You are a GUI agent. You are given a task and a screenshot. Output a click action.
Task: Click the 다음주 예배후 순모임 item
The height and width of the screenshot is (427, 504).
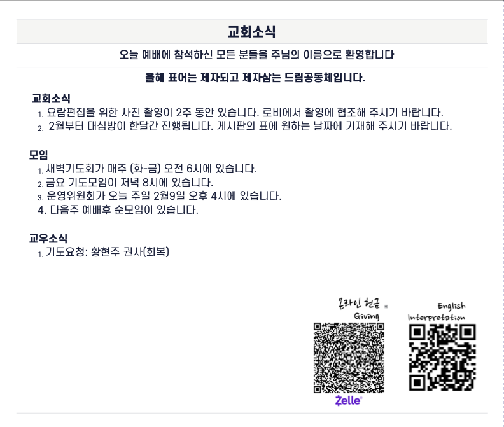pos(118,210)
